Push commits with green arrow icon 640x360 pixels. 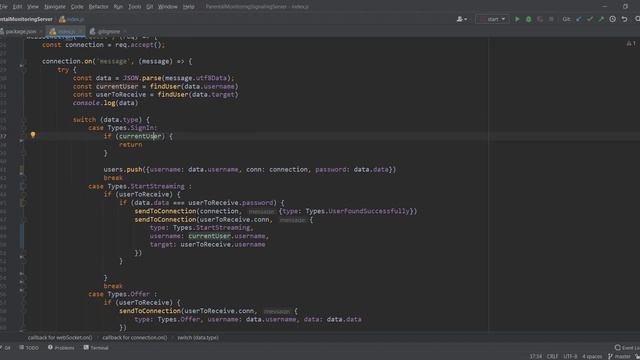click(x=601, y=19)
